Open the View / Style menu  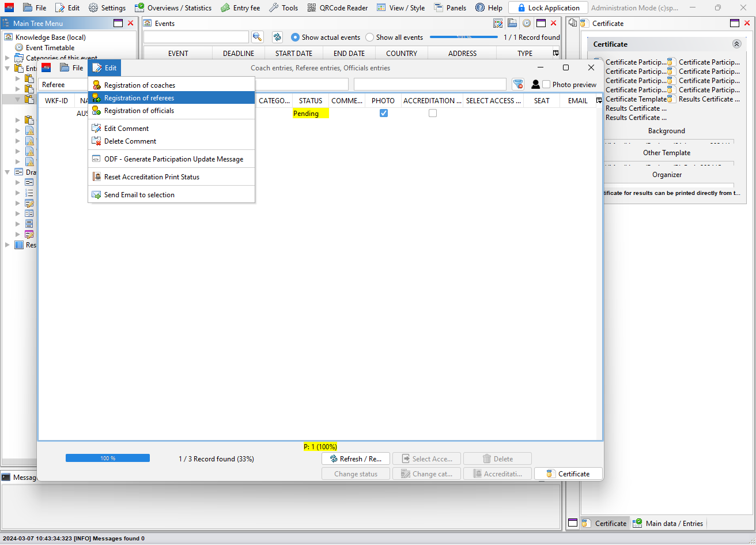(x=400, y=7)
